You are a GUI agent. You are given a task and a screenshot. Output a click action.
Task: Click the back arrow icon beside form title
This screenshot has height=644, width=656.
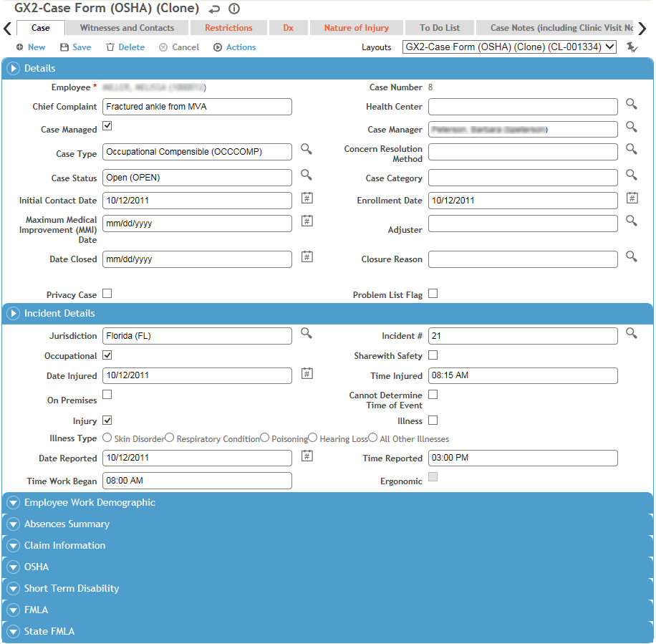point(214,9)
